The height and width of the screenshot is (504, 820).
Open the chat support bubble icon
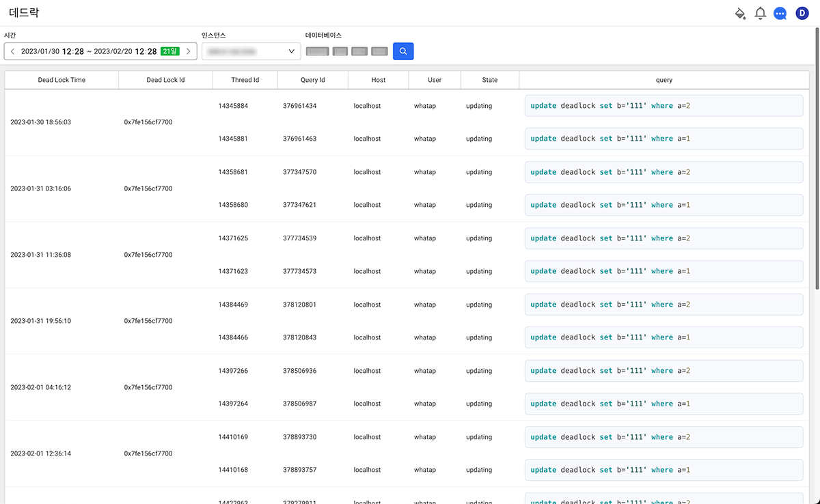(x=780, y=13)
